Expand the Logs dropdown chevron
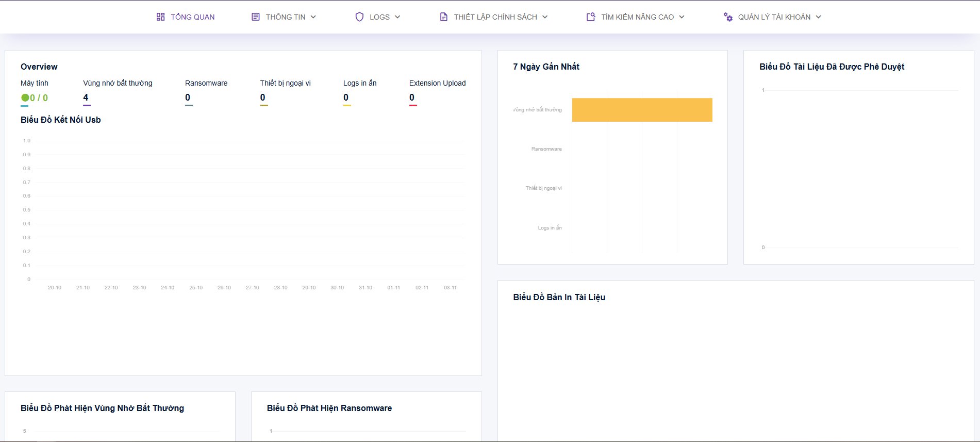Viewport: 980px width, 442px height. tap(397, 17)
